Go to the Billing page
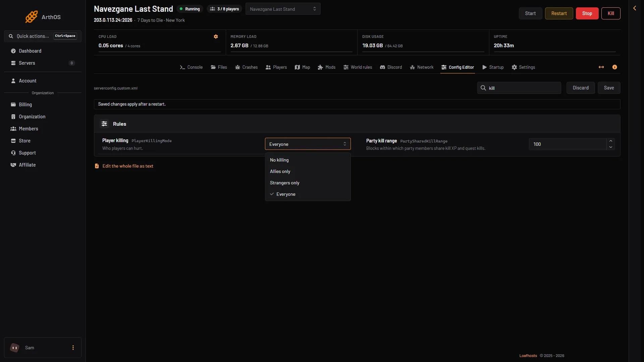Viewport: 644px width, 362px height. (43, 105)
